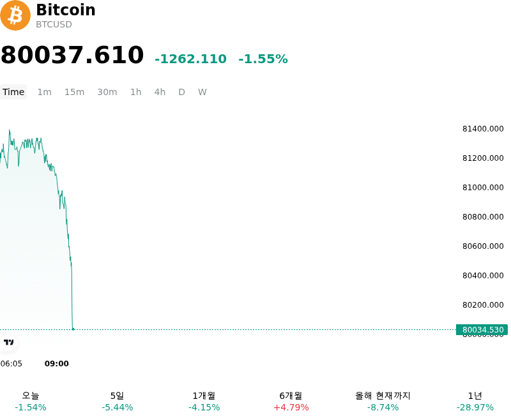Select the 5일 performance range

118,401
